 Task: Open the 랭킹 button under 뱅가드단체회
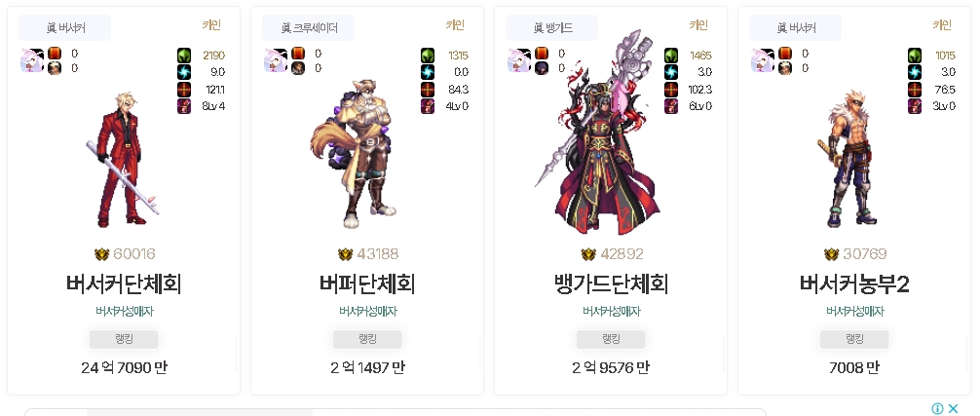point(611,339)
